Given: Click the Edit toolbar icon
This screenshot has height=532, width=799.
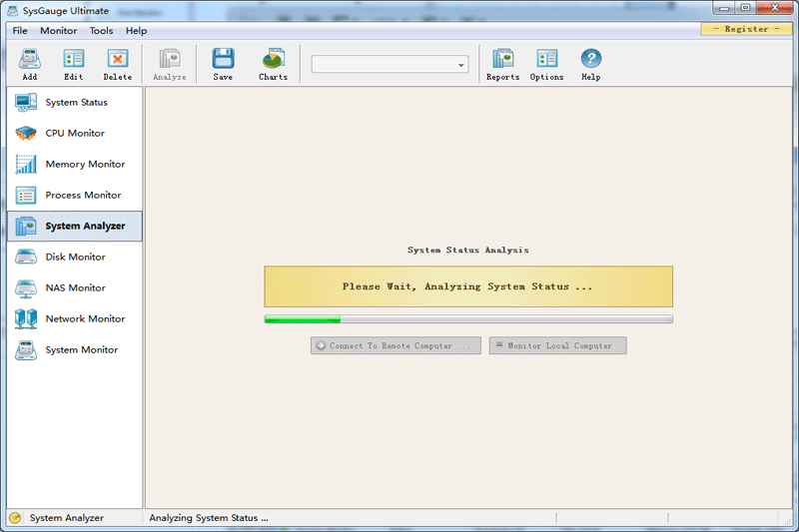Looking at the screenshot, I should coord(73,59).
